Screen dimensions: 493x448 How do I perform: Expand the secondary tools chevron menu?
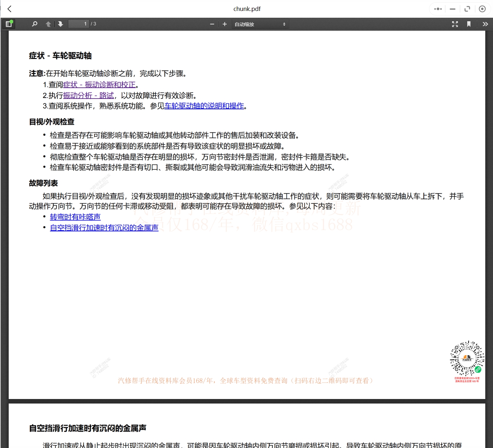pyautogui.click(x=485, y=24)
